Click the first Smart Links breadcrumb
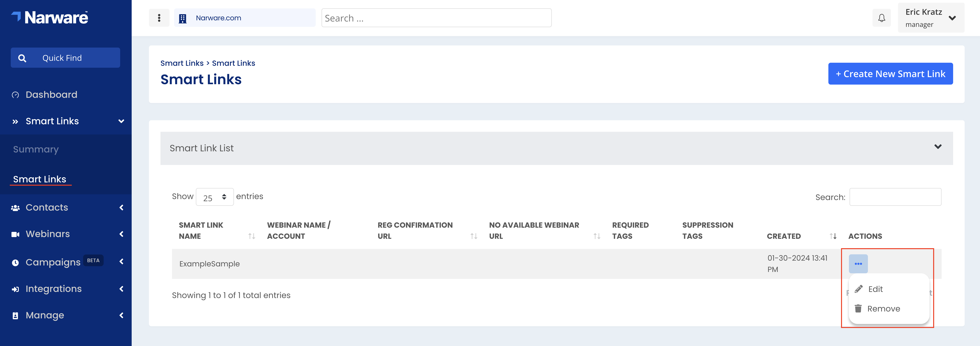The width and height of the screenshot is (980, 346). point(182,63)
